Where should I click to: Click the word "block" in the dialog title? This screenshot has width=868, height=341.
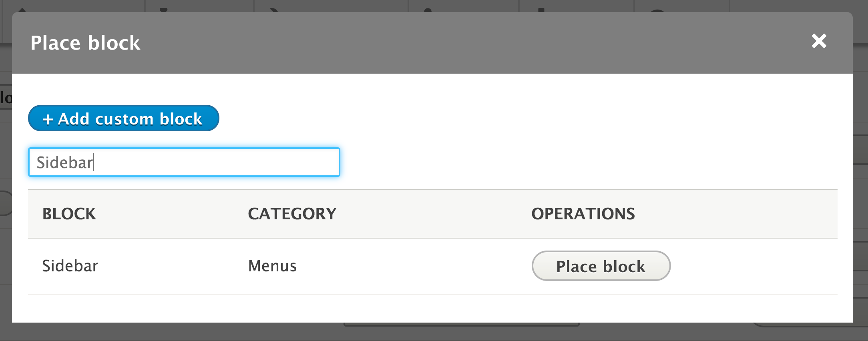click(x=114, y=43)
